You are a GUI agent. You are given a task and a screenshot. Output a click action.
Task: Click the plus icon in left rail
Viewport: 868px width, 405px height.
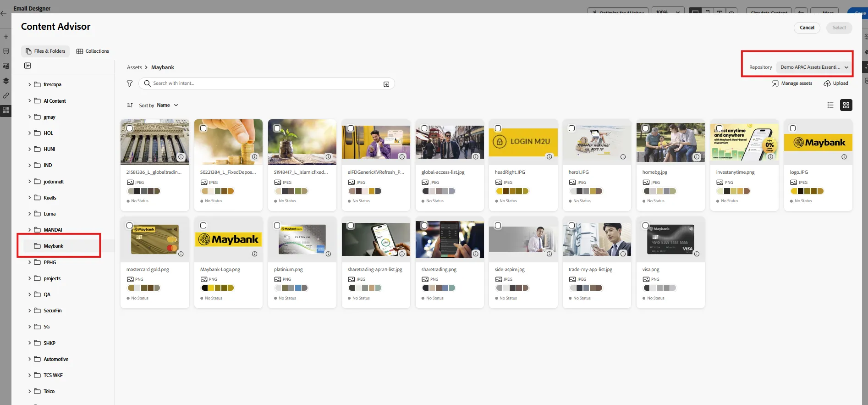click(x=6, y=37)
